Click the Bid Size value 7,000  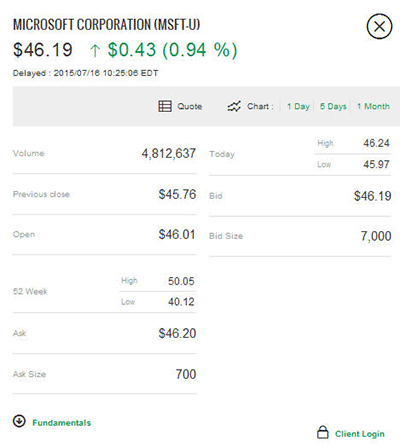tap(376, 236)
